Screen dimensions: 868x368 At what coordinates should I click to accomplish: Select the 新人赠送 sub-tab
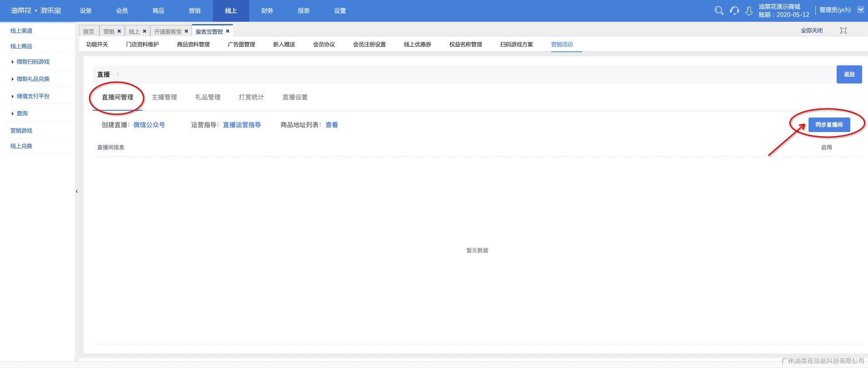point(284,44)
